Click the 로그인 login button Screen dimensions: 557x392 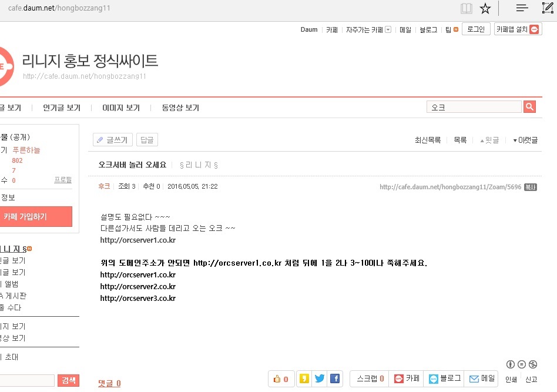point(476,29)
